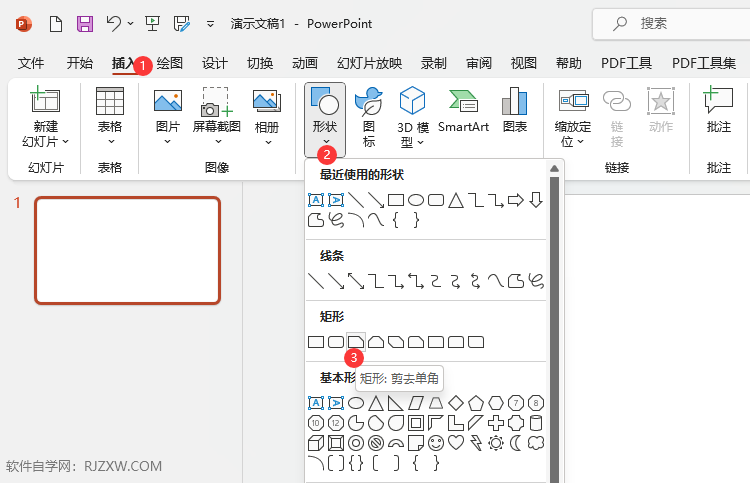Screen dimensions: 750x483
Task: Choose the L-shape in basic shapes
Action: click(x=456, y=423)
